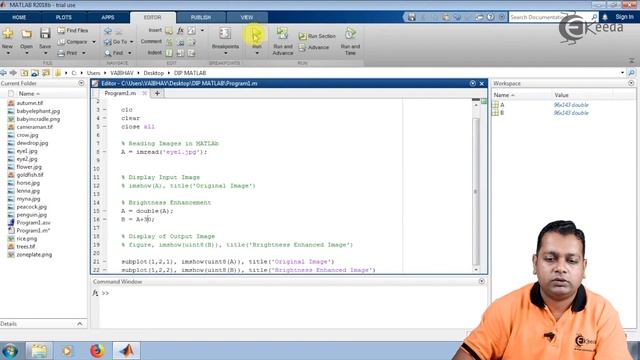Run the script with Run icon
The image size is (640, 360).
point(256,34)
